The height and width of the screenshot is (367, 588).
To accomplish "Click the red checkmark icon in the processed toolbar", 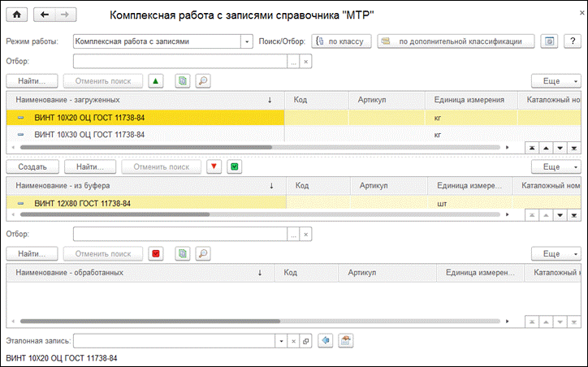I will (x=156, y=254).
